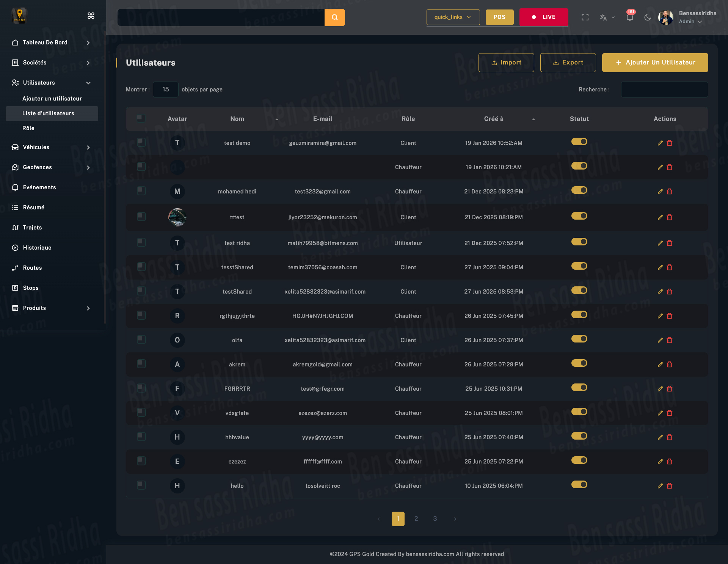
Task: Select Rôle submenu item
Action: [x=28, y=128]
